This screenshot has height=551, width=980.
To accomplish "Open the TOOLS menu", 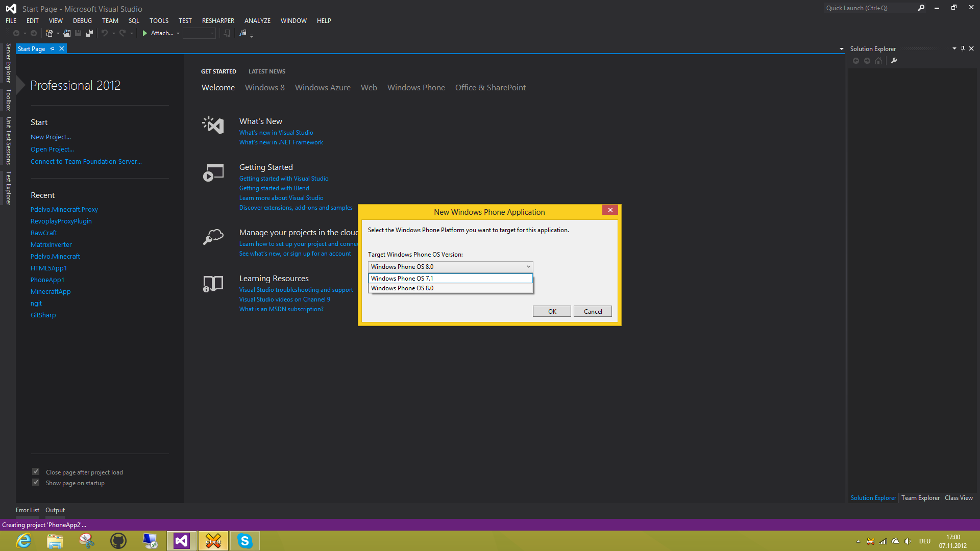I will [159, 21].
